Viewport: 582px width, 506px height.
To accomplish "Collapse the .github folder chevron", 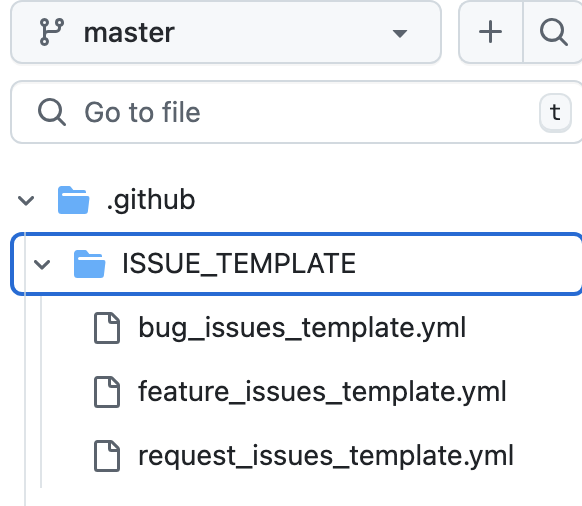I will [26, 200].
